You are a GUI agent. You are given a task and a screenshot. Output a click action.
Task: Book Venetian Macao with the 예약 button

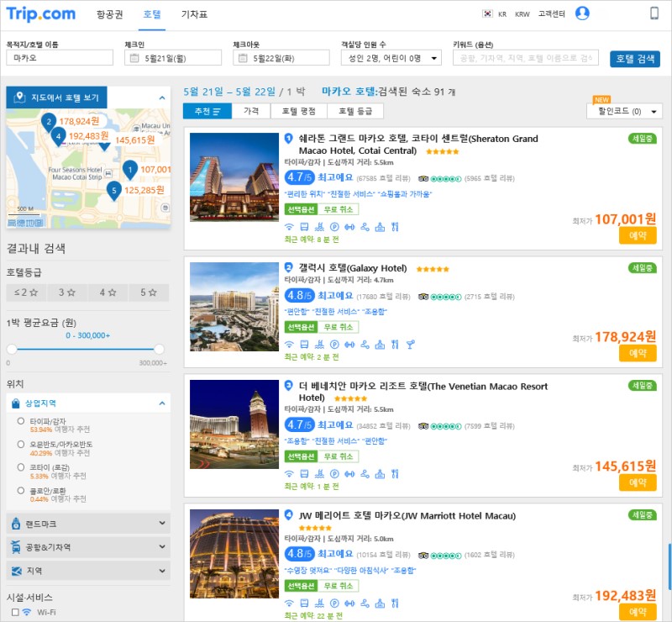click(638, 482)
